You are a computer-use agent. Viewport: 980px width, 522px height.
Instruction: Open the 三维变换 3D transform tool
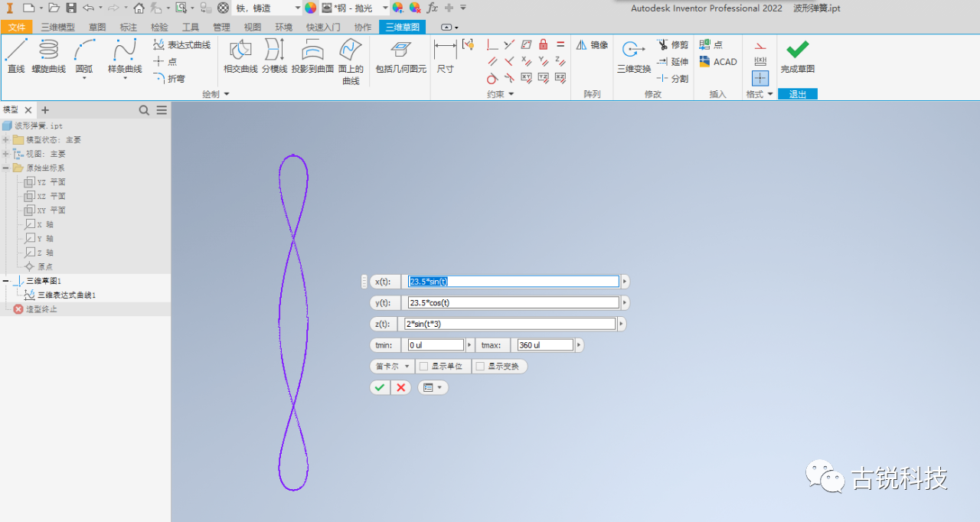pyautogui.click(x=634, y=56)
